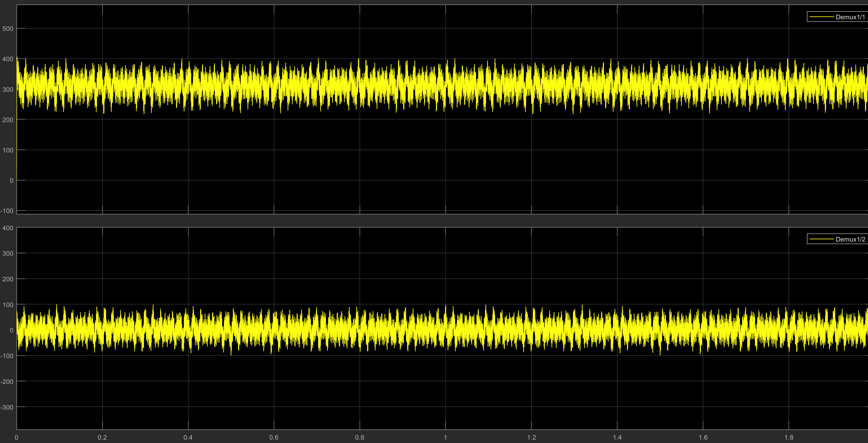Click the 1.6 time axis label

(x=703, y=437)
